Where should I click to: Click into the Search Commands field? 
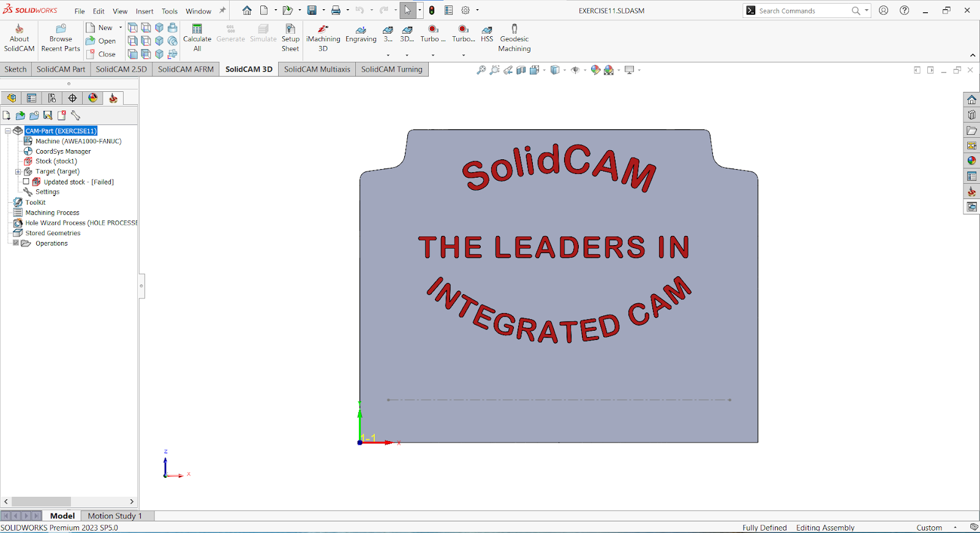pos(804,10)
